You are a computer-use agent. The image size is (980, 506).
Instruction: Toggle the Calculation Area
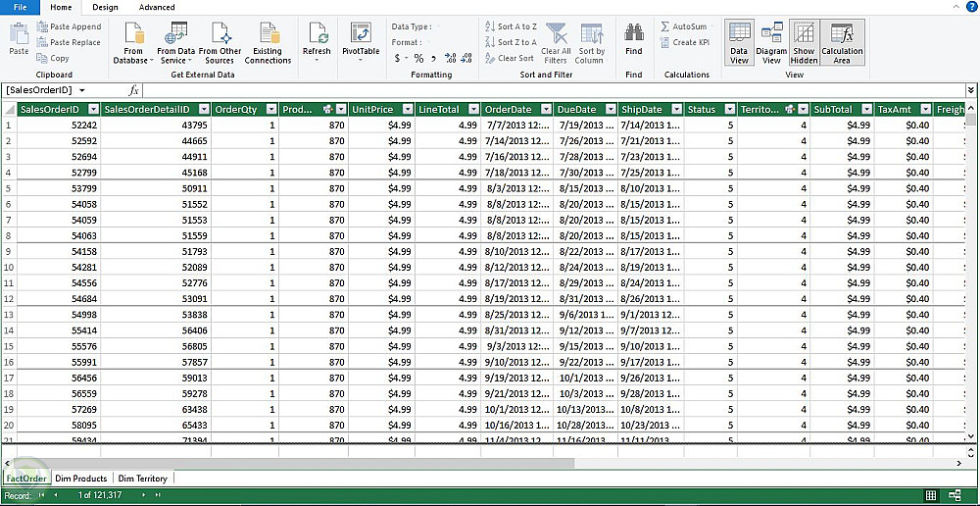point(842,42)
